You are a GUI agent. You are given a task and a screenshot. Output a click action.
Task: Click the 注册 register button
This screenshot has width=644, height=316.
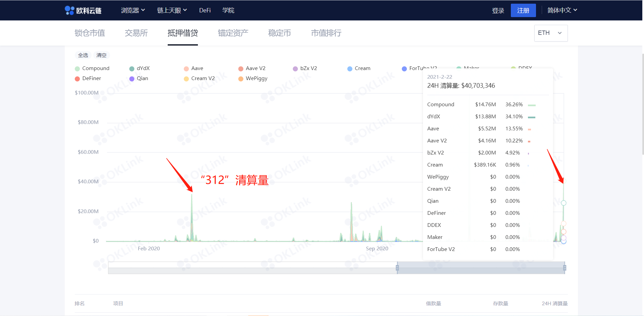523,10
